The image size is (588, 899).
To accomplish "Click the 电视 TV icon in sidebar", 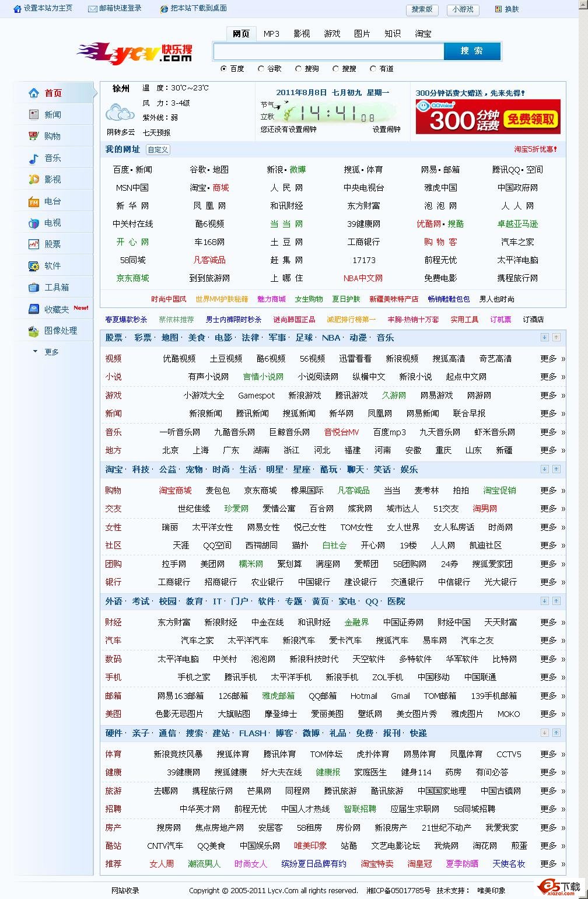I will pyautogui.click(x=34, y=223).
